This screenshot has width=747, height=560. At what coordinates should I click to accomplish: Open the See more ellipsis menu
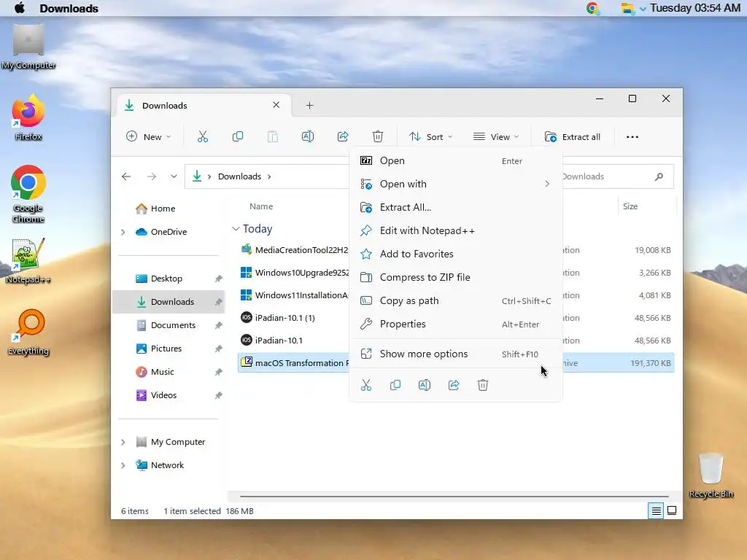[632, 136]
